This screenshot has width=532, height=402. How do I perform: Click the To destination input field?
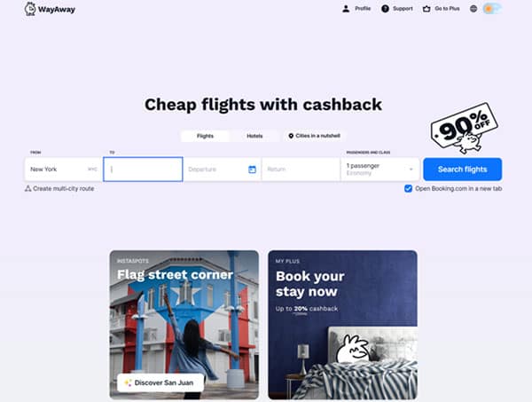click(x=143, y=169)
